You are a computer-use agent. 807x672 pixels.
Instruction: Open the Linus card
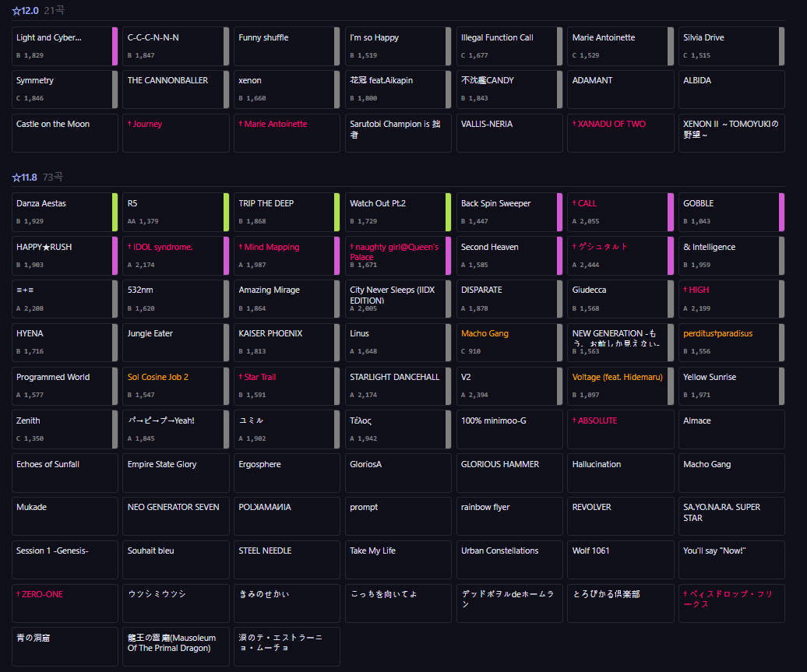pos(398,343)
